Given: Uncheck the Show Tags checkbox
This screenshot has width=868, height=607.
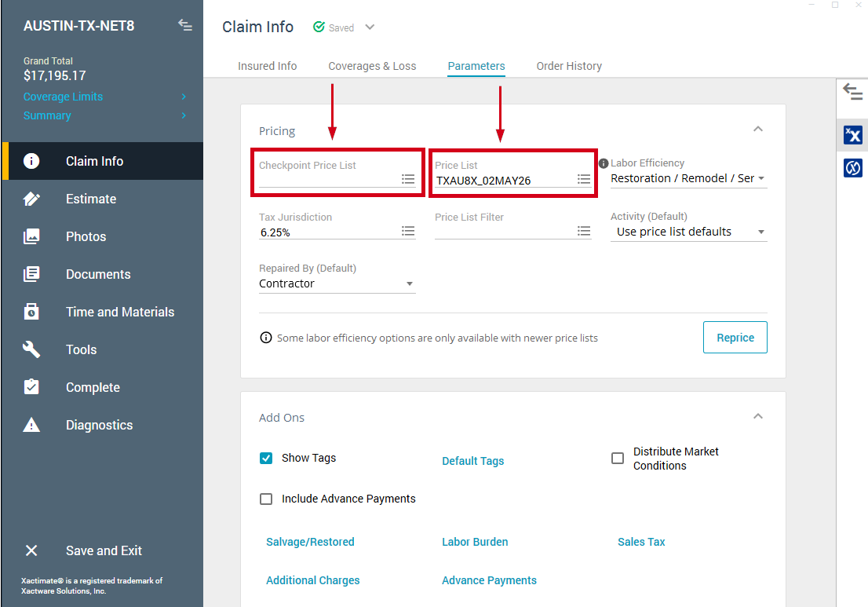Looking at the screenshot, I should click(266, 458).
